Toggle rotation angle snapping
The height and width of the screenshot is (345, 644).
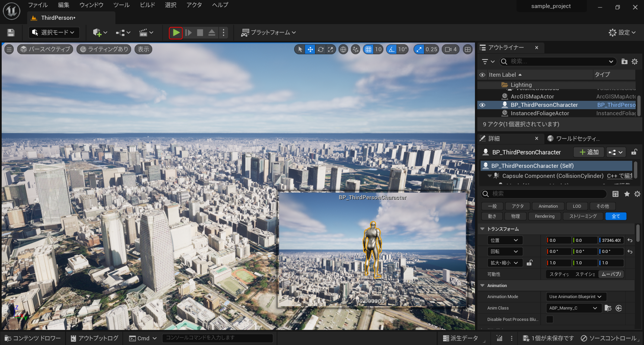(391, 50)
